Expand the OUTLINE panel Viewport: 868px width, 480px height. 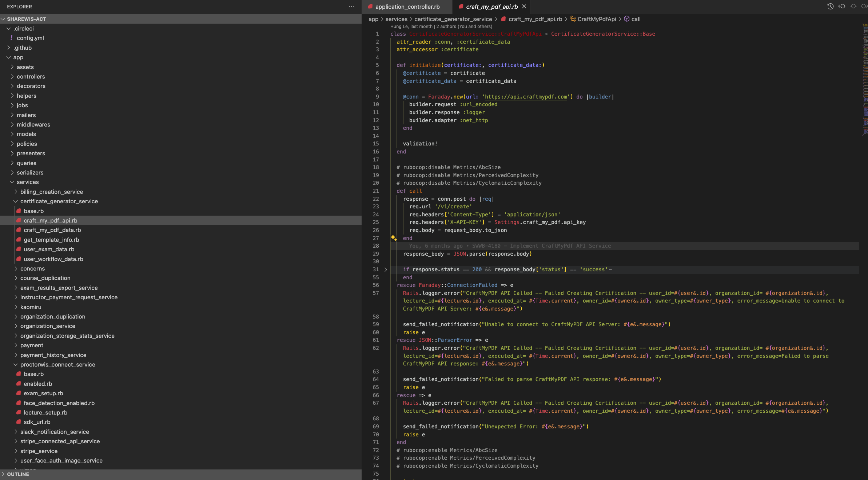pyautogui.click(x=181, y=474)
